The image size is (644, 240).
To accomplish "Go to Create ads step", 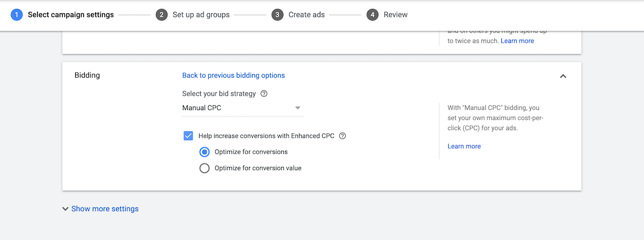I will coord(306,14).
